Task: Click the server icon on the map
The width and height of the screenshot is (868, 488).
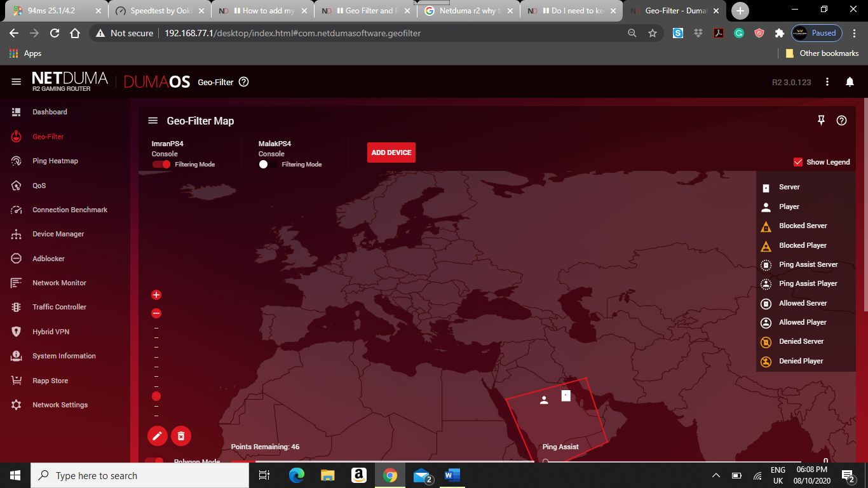Action: [566, 396]
